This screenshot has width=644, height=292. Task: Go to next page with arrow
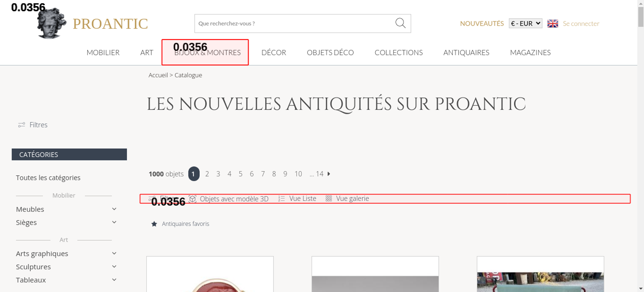click(x=329, y=174)
